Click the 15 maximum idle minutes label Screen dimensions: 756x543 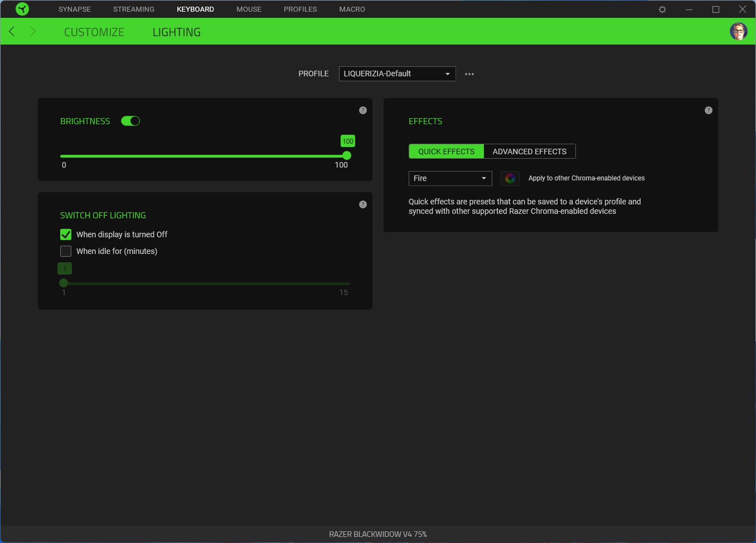pyautogui.click(x=344, y=293)
